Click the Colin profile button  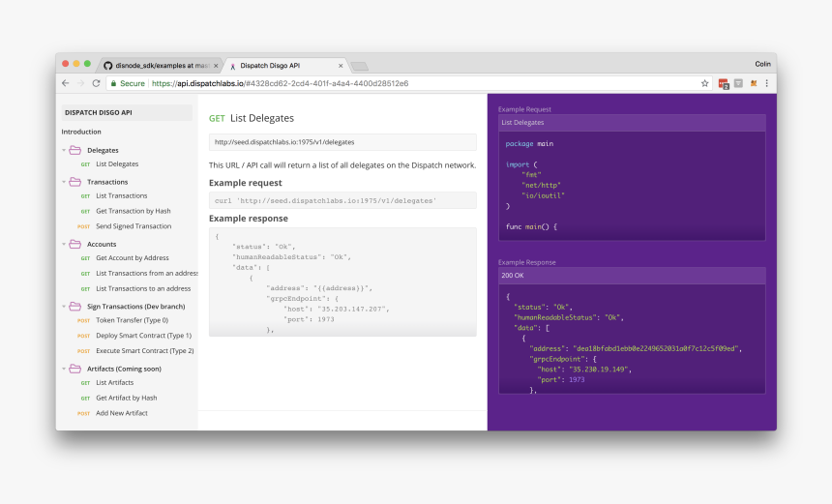tap(762, 64)
